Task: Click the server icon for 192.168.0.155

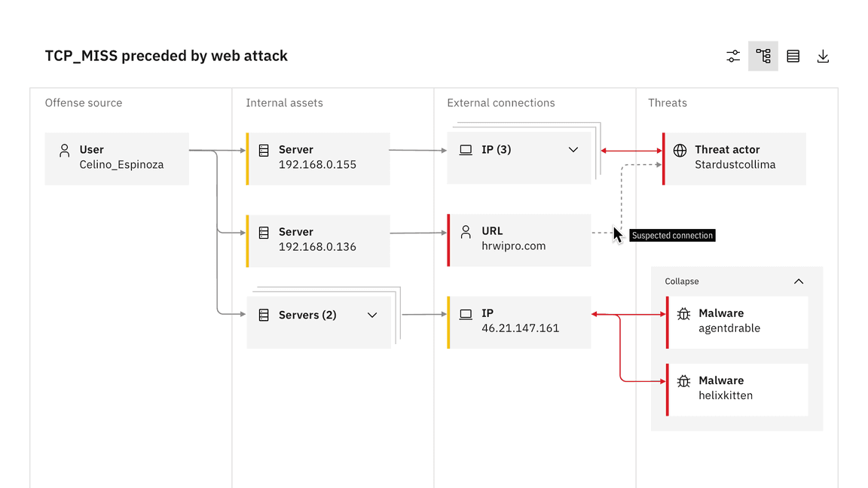Action: [x=263, y=149]
